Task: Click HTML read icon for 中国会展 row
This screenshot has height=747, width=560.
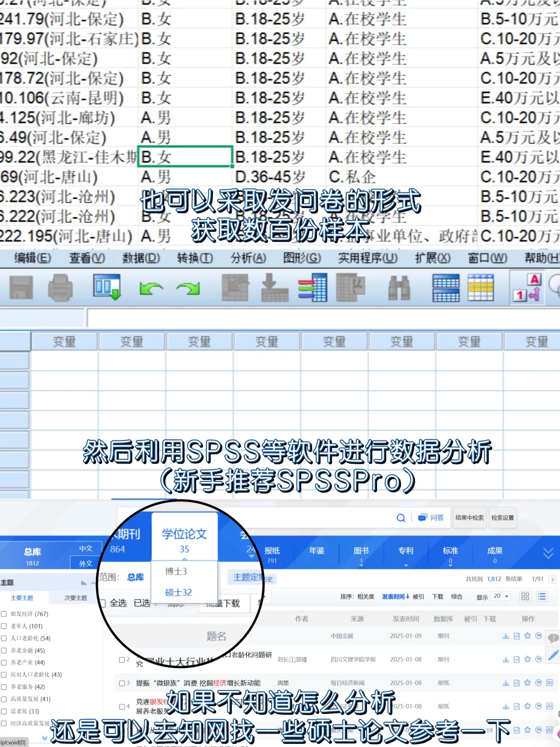Action: 516,636
